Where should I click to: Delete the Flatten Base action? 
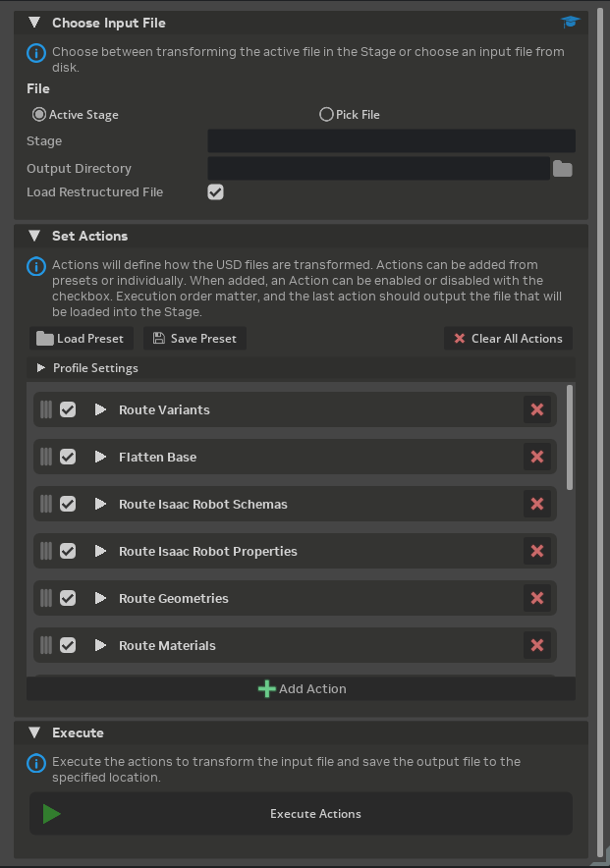[536, 457]
